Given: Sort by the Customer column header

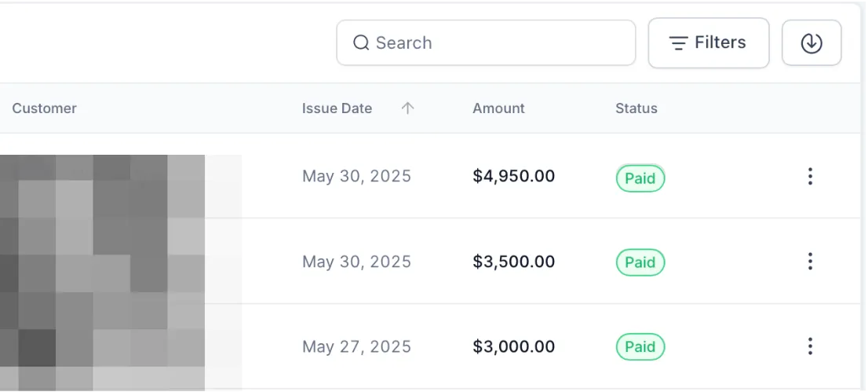Looking at the screenshot, I should click(x=45, y=109).
